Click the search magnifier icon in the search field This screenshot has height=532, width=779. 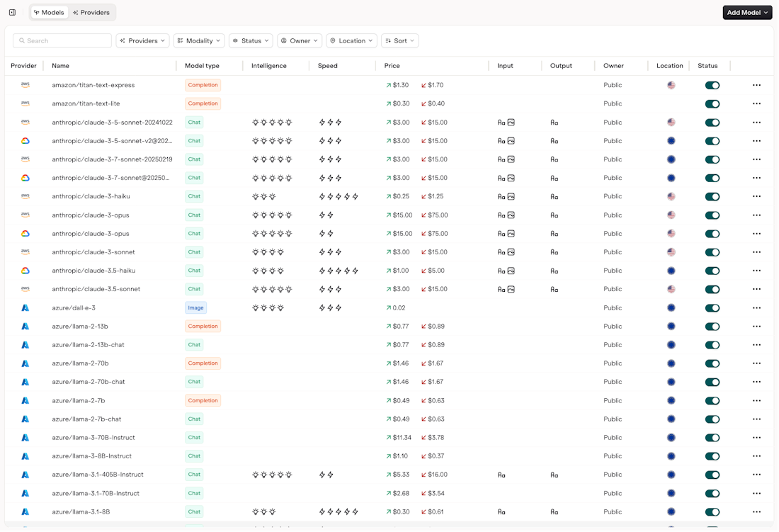23,40
